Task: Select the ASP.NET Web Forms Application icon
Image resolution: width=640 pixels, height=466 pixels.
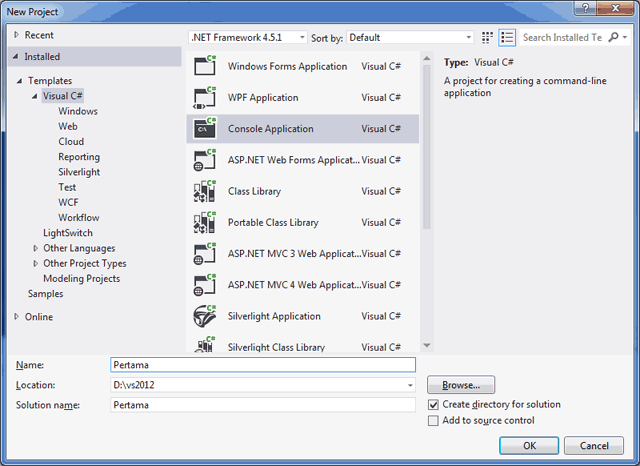Action: pos(205,160)
